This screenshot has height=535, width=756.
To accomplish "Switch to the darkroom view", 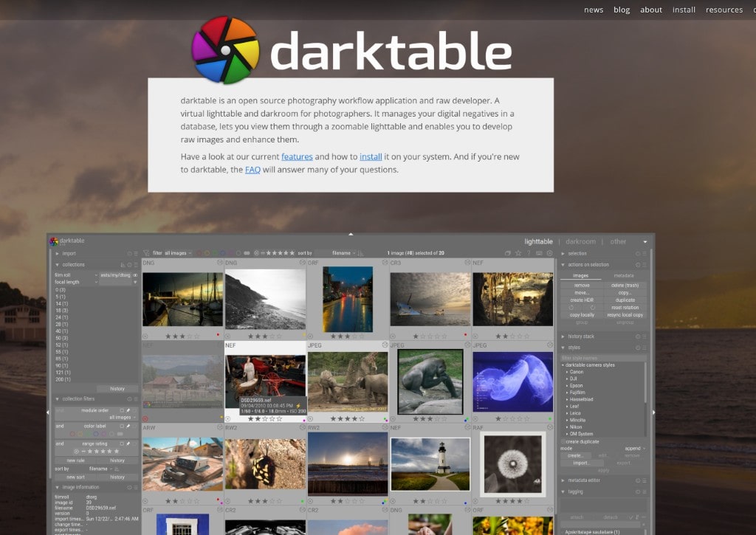I will click(x=580, y=241).
